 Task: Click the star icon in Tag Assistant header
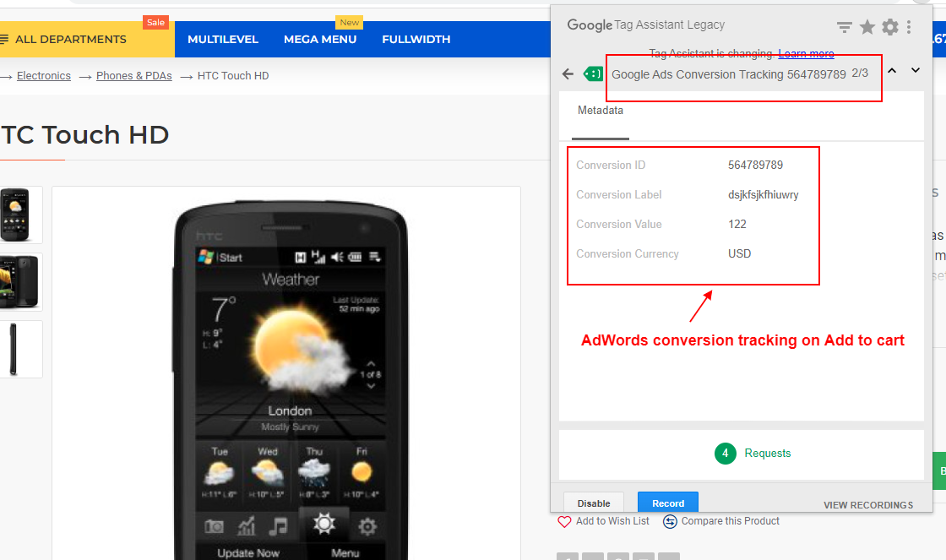(x=867, y=26)
